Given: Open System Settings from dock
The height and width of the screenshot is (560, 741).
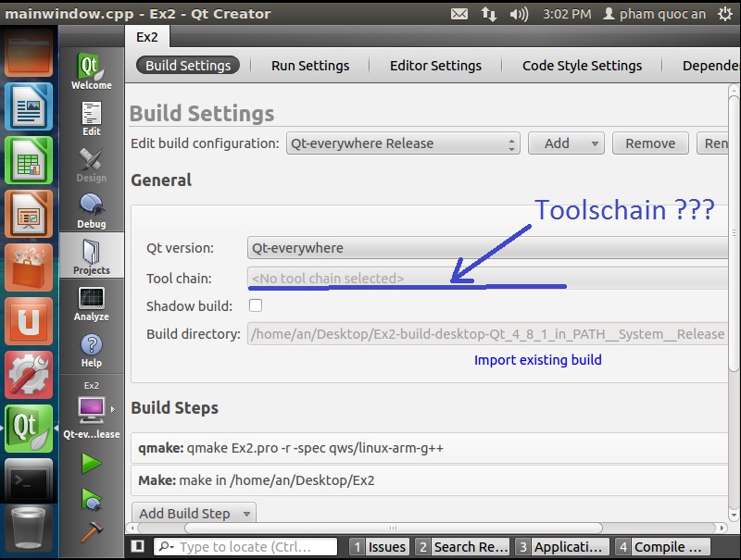Looking at the screenshot, I should click(29, 376).
